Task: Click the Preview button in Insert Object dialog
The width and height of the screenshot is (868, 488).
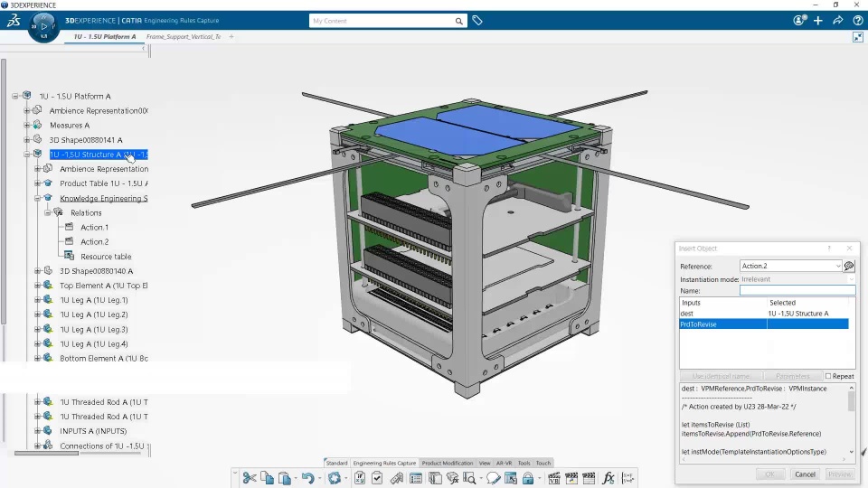Action: (x=840, y=474)
